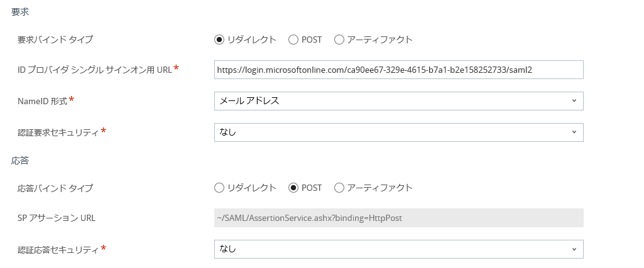This screenshot has width=644, height=268.
Task: Click the 要求バインド タイプ label text
Action: (x=55, y=40)
